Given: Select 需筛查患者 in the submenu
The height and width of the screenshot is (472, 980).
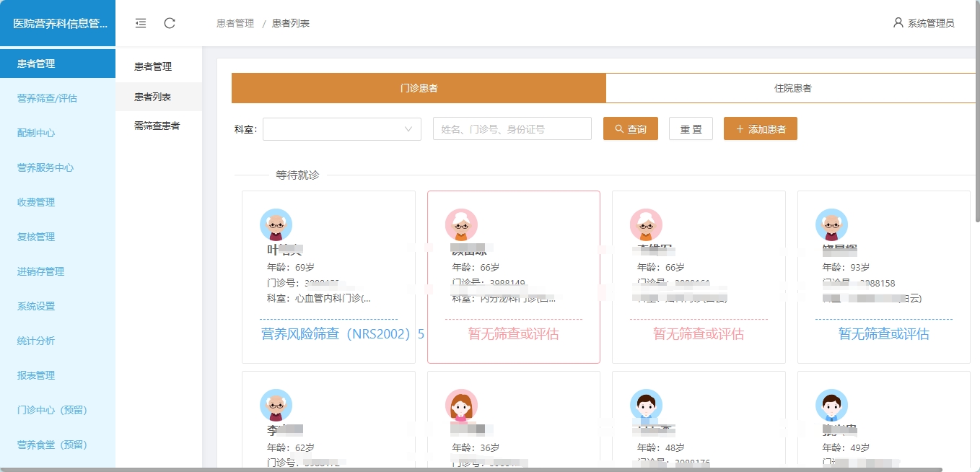Looking at the screenshot, I should click(x=157, y=126).
